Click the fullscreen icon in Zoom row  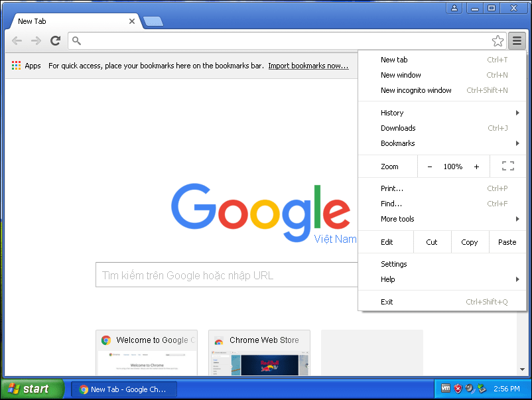[507, 167]
